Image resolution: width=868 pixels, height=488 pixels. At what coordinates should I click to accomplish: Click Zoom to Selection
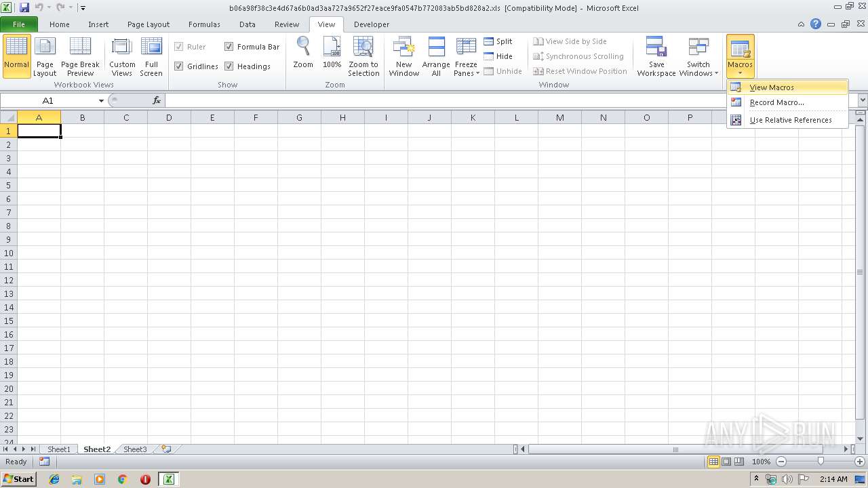363,56
